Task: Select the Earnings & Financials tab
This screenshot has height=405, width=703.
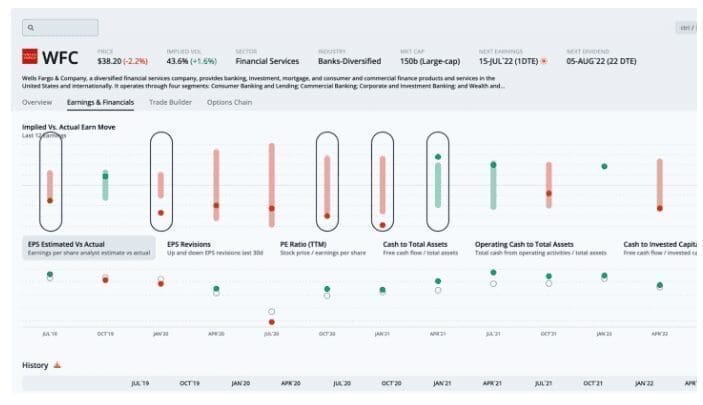Action: click(x=100, y=102)
